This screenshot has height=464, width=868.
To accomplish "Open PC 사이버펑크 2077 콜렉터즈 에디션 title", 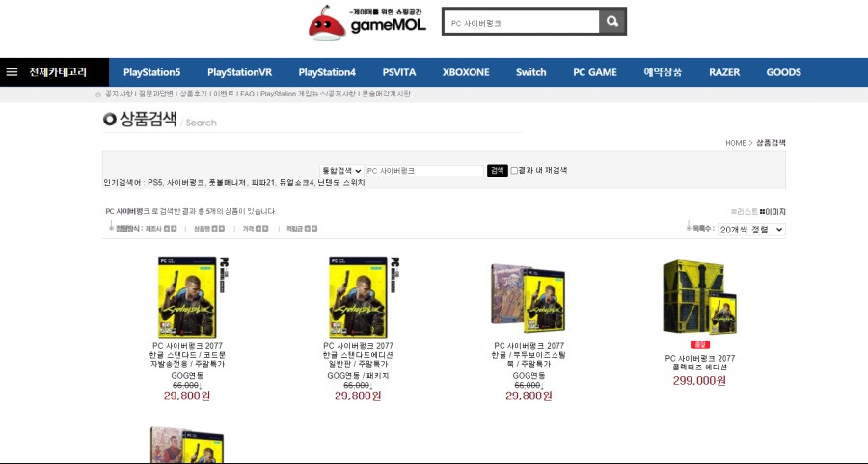I will tap(700, 363).
